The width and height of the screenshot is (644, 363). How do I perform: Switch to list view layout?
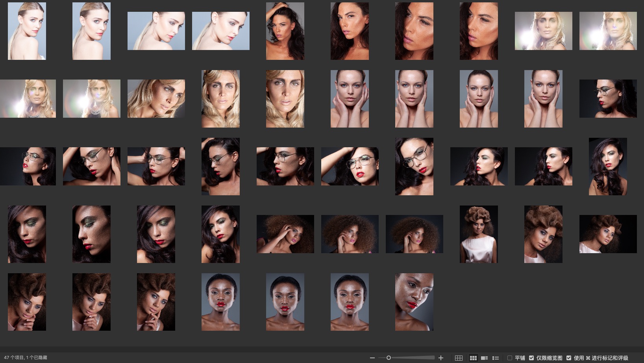496,358
